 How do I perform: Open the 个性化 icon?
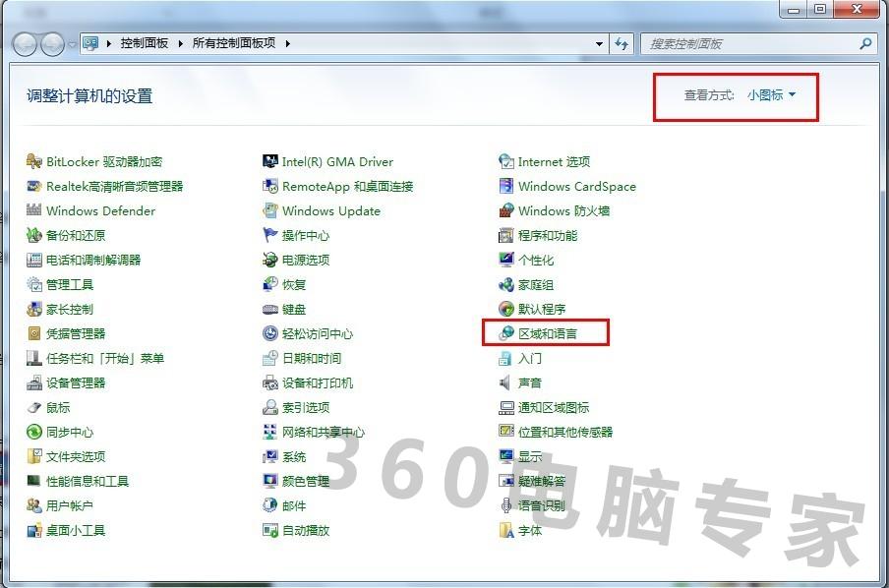click(x=505, y=260)
